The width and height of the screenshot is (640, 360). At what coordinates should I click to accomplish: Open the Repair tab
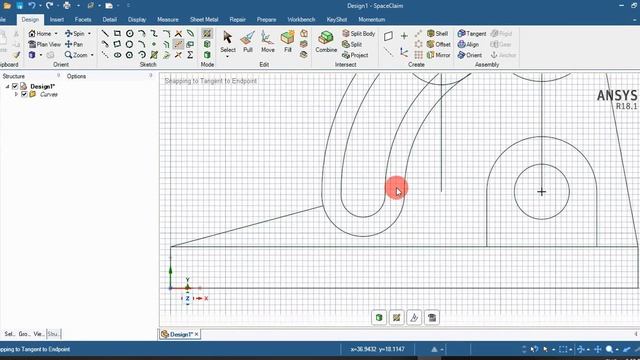pyautogui.click(x=238, y=20)
